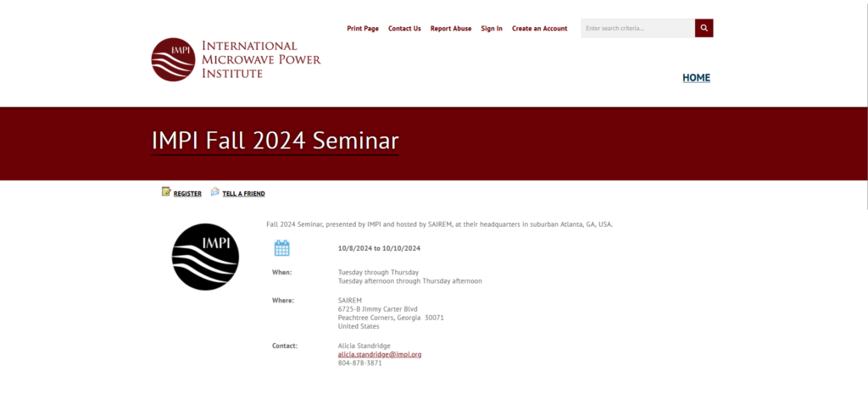The width and height of the screenshot is (868, 393).
Task: Select the date range 10/8/2024 to 10/10/2024
Action: [379, 248]
